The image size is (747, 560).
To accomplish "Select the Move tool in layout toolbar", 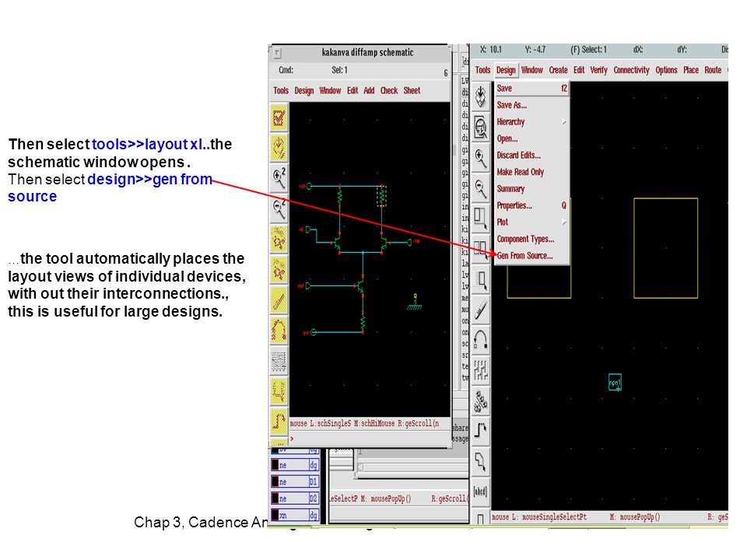I will click(x=481, y=280).
